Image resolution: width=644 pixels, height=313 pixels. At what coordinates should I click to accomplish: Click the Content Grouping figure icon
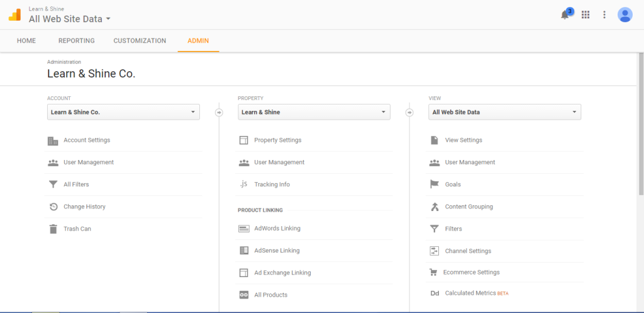tap(435, 207)
